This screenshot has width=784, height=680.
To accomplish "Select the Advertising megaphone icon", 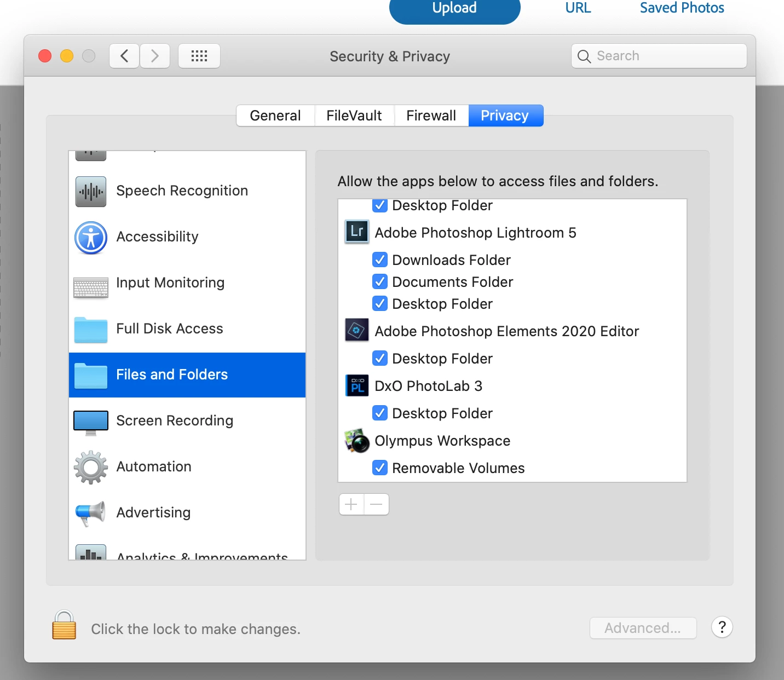I will 91,514.
